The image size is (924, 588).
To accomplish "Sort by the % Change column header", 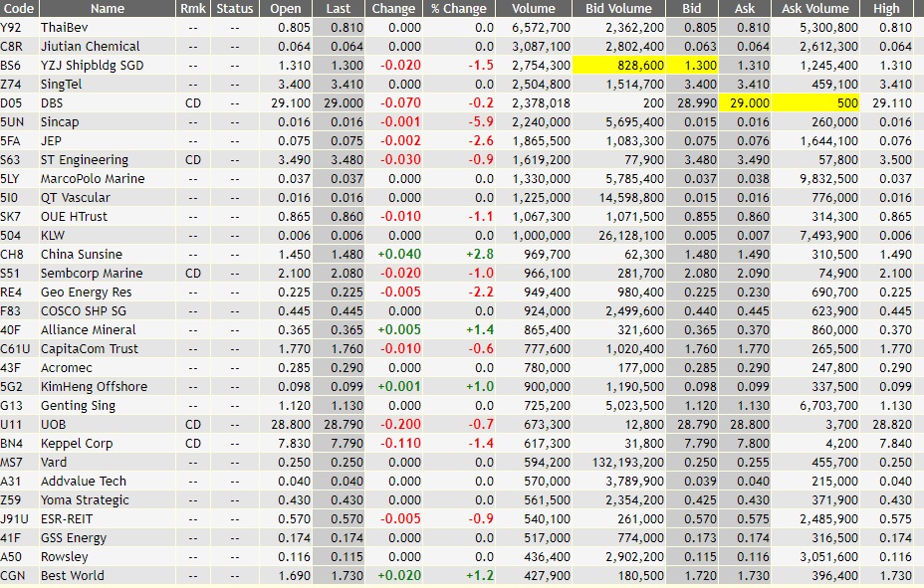I will (x=459, y=8).
